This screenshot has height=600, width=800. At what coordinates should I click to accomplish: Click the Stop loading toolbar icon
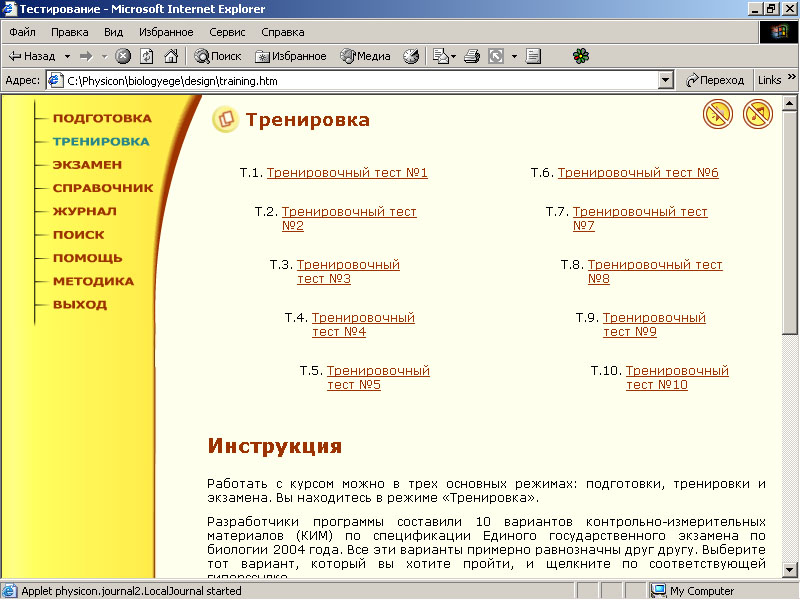tap(123, 56)
